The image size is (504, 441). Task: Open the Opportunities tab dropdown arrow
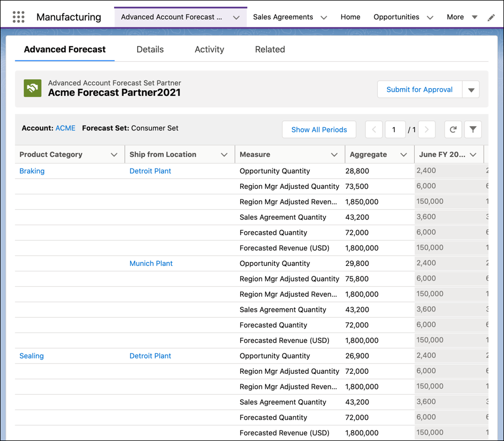[x=430, y=17]
